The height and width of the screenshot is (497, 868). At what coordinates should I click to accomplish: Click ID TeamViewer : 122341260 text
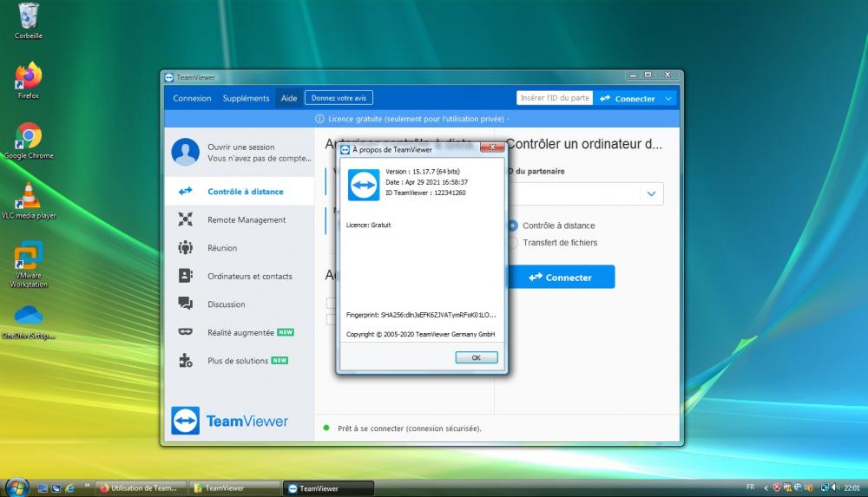(x=425, y=193)
